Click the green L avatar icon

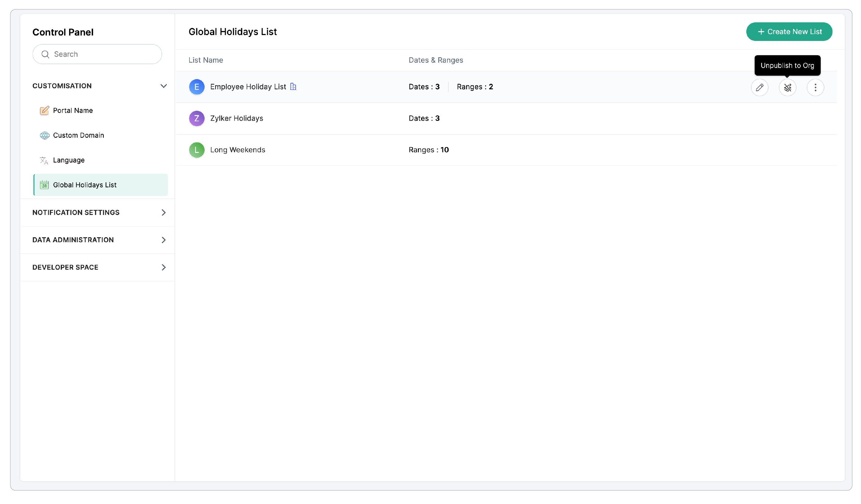(x=197, y=150)
